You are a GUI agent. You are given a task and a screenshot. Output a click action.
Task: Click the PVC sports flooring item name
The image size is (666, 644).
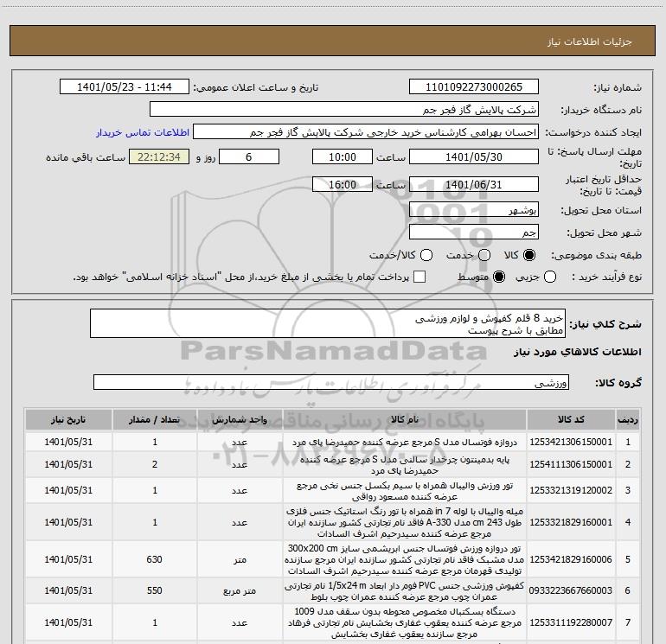pyautogui.click(x=405, y=591)
